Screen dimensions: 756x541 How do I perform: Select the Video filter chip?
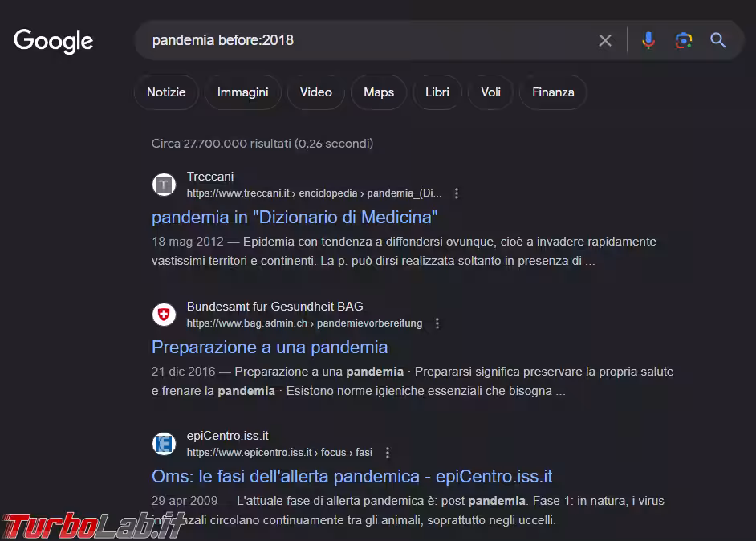315,92
